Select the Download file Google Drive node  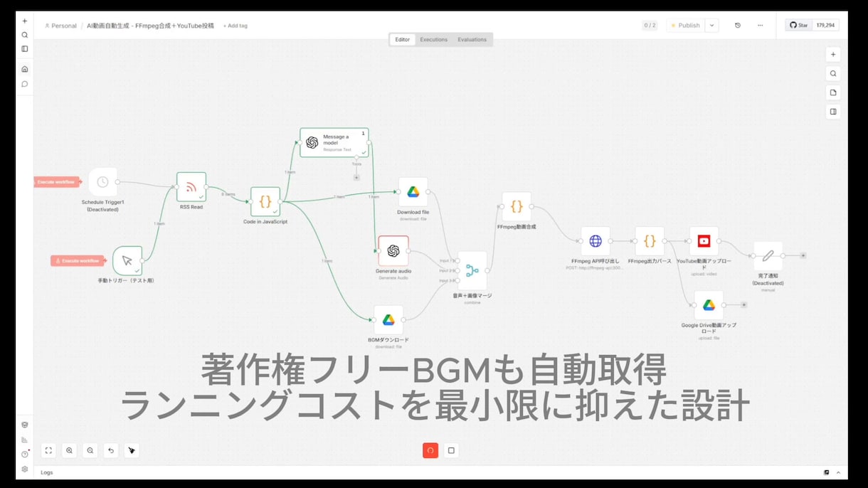pos(413,192)
